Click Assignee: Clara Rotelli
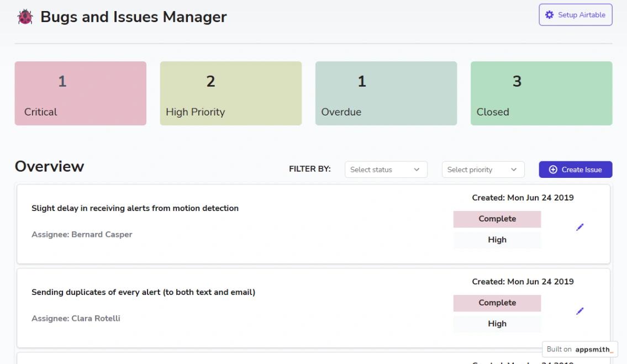Screen dimensions: 627x364 [76, 318]
